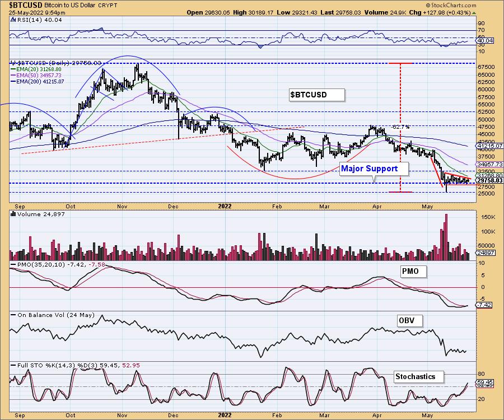Click the OBV annotation box

click(x=410, y=320)
